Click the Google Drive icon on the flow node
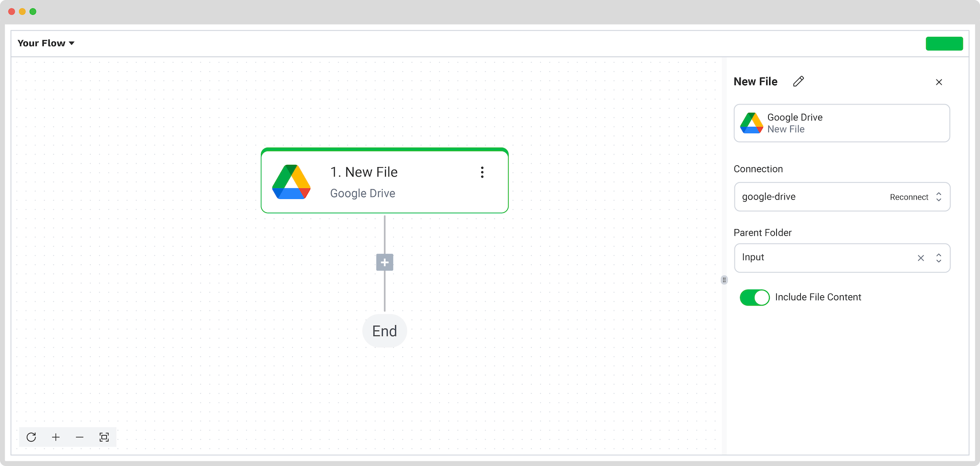 (x=292, y=182)
